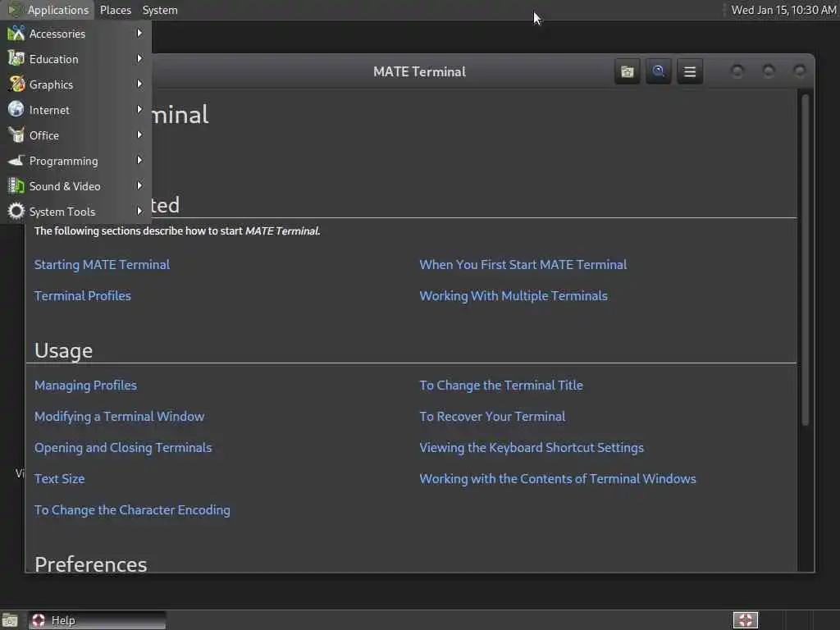Screen dimensions: 840x630
Task: Open the Terminal Profiles link
Action: tap(83, 295)
